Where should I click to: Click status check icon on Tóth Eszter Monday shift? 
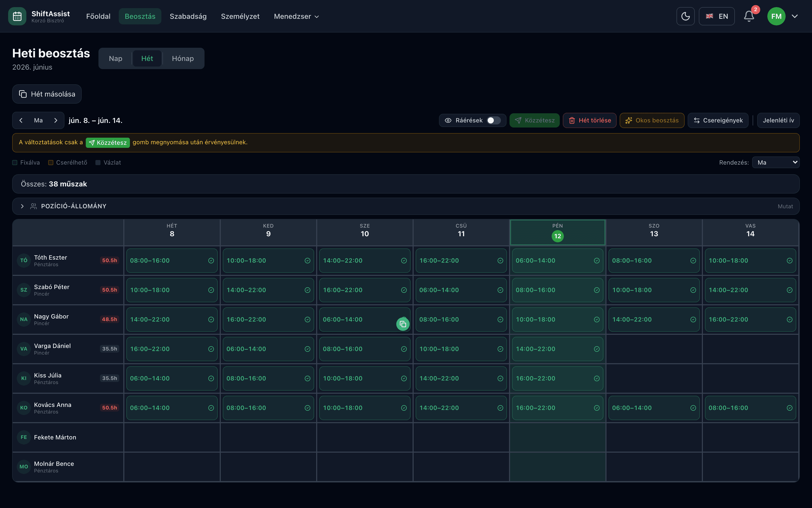(x=211, y=261)
